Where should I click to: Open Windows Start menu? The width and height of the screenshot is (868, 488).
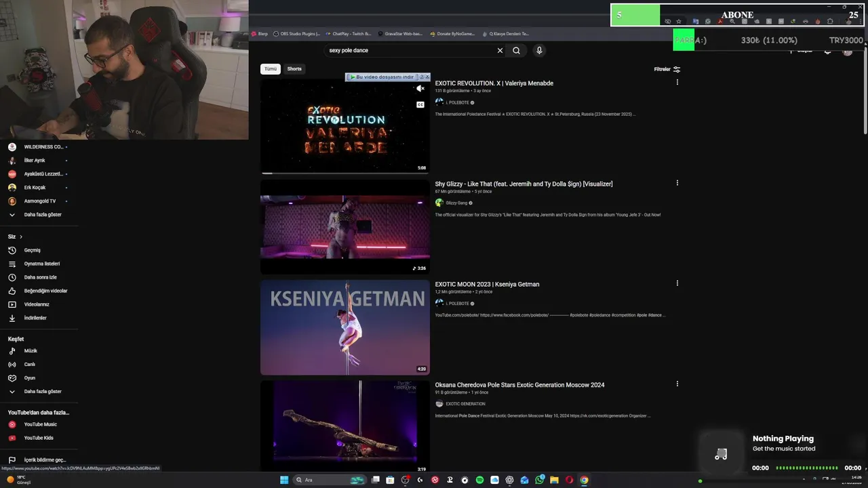tap(284, 480)
